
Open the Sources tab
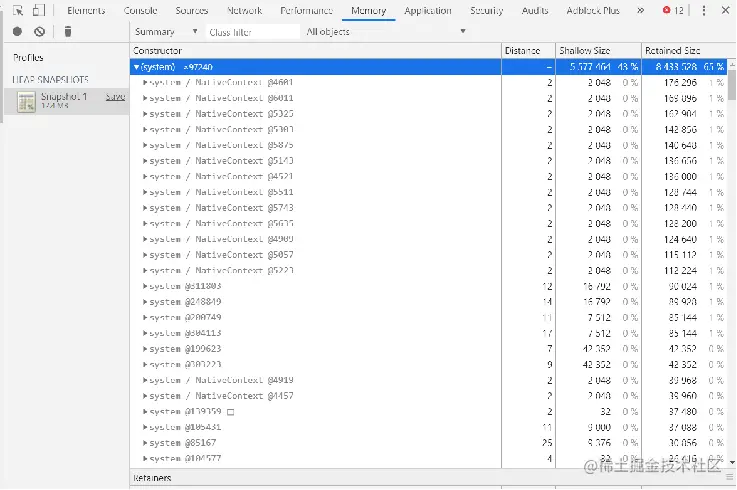tap(191, 10)
